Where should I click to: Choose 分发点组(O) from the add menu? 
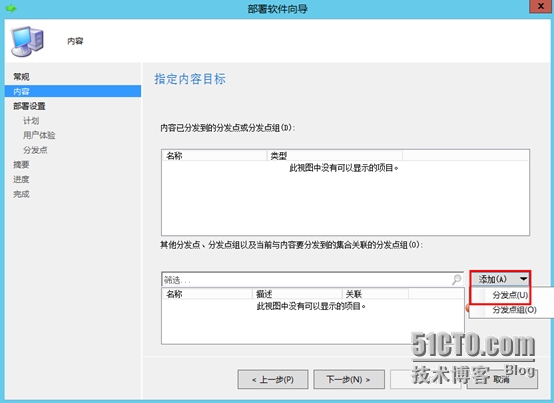514,310
